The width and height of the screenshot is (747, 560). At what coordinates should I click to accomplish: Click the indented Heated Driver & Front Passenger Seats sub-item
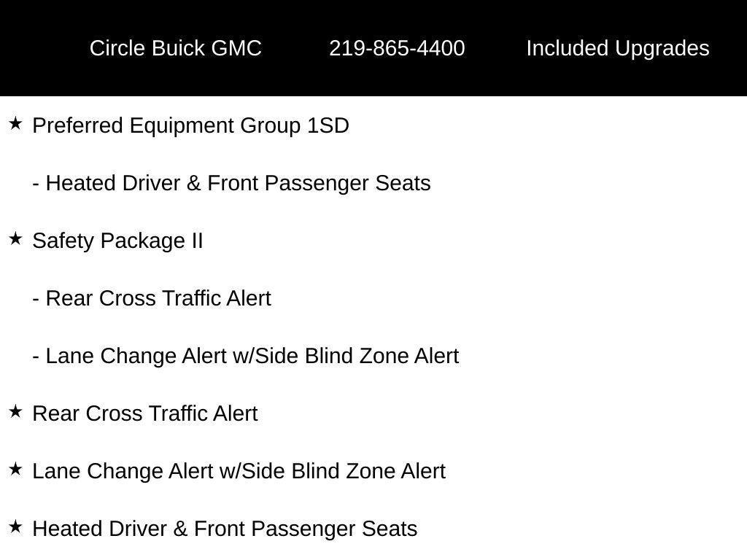click(238, 183)
